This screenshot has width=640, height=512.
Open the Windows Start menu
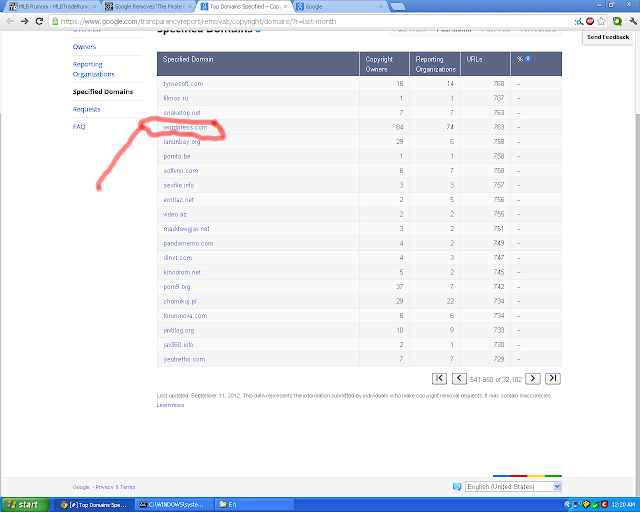24,505
